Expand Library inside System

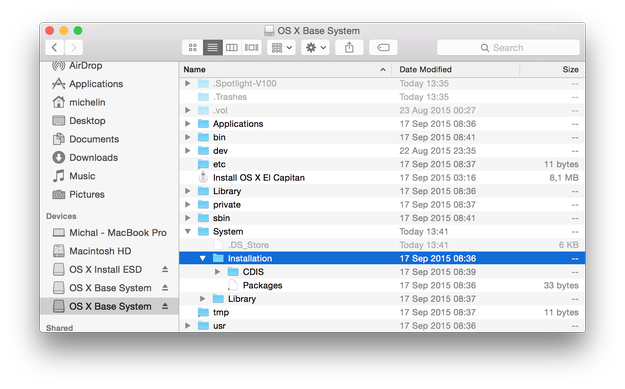[202, 299]
